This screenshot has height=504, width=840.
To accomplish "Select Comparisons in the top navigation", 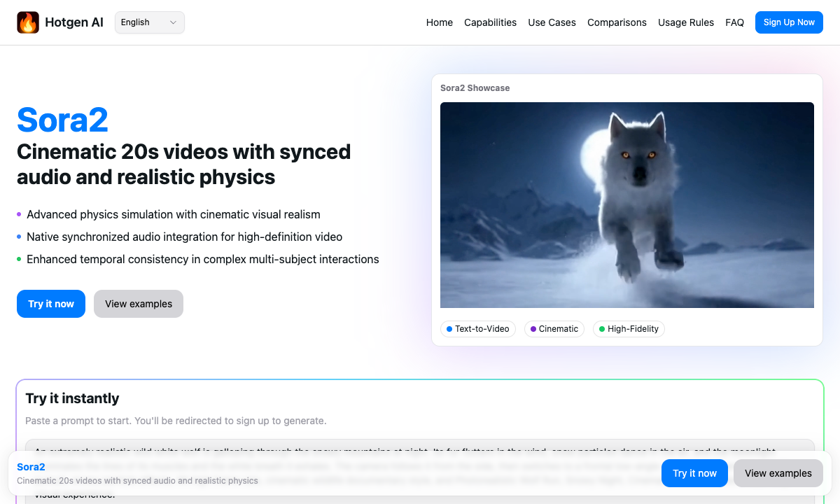I will pos(617,22).
